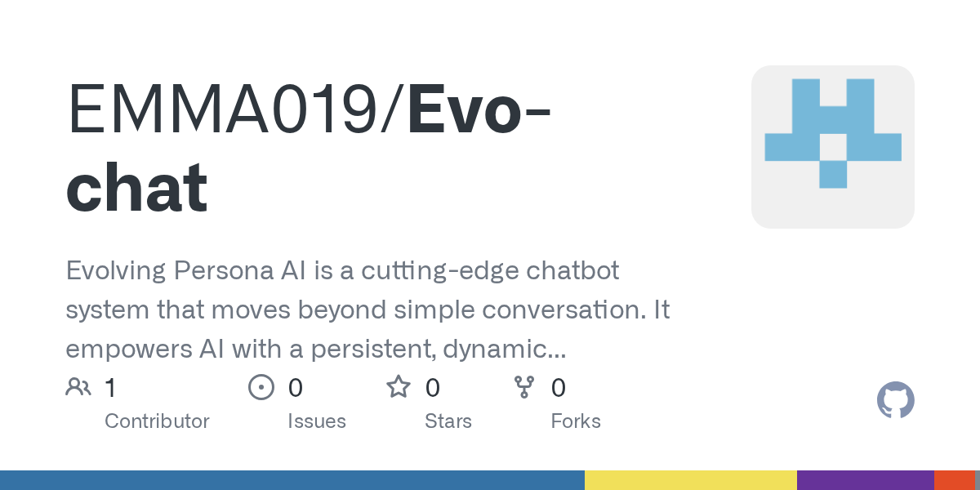The width and height of the screenshot is (980, 490).
Task: Select the yellow language bar segment
Action: [691, 480]
